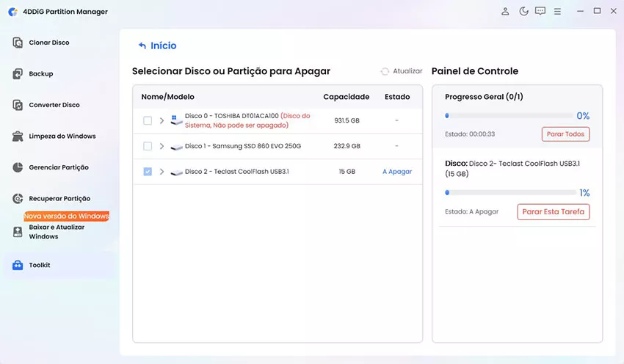Click the Nova versão do Windows badge

[x=67, y=216]
